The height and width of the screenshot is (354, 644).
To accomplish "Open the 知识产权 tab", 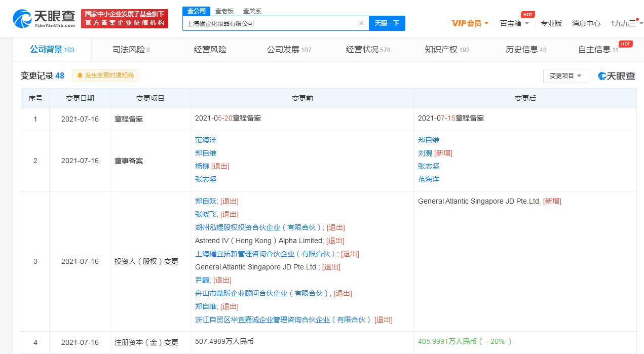I will click(447, 50).
